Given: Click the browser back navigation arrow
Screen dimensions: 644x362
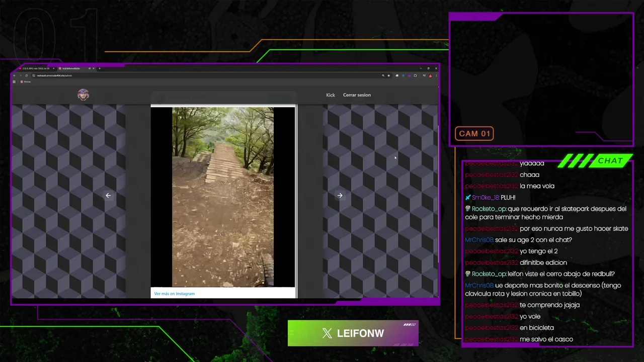Looking at the screenshot, I should [x=15, y=75].
